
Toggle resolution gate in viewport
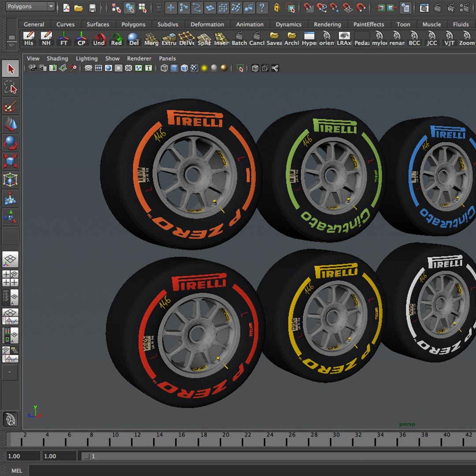tap(108, 68)
